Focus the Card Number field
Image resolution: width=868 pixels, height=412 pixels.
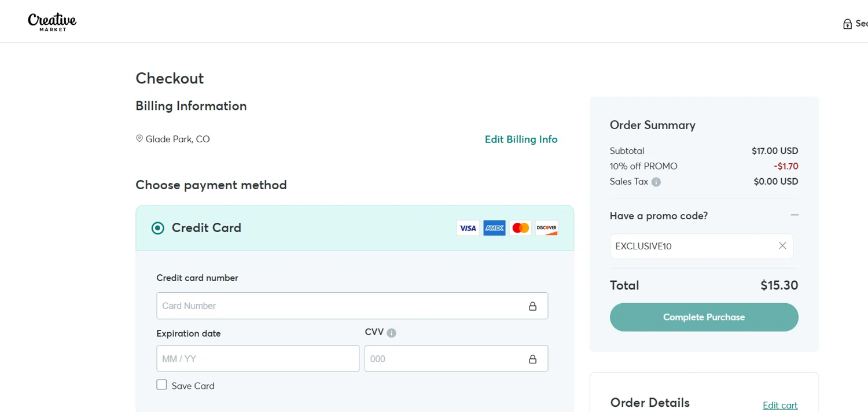point(341,306)
